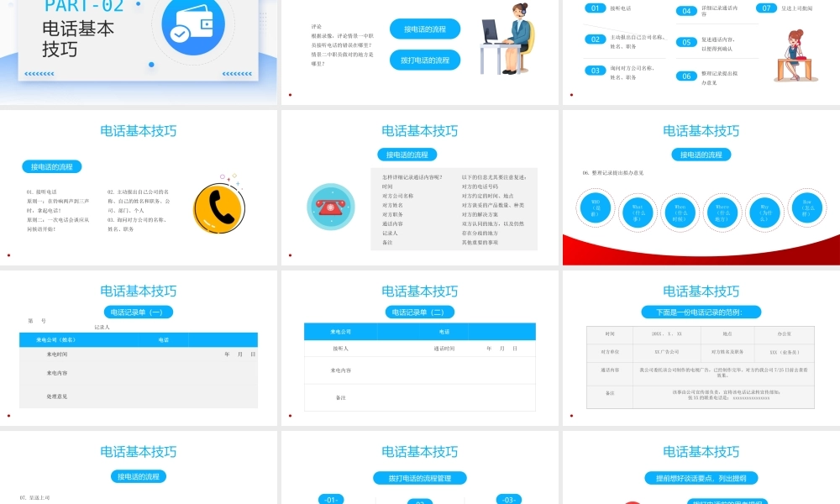
Task: Select the woman holding red phone illustration
Action: pyautogui.click(x=795, y=55)
